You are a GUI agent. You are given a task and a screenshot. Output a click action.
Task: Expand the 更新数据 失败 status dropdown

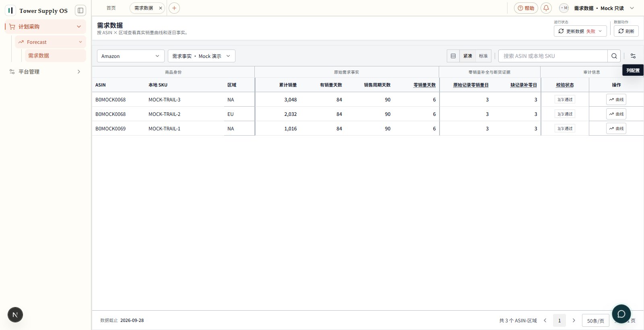[x=580, y=31]
